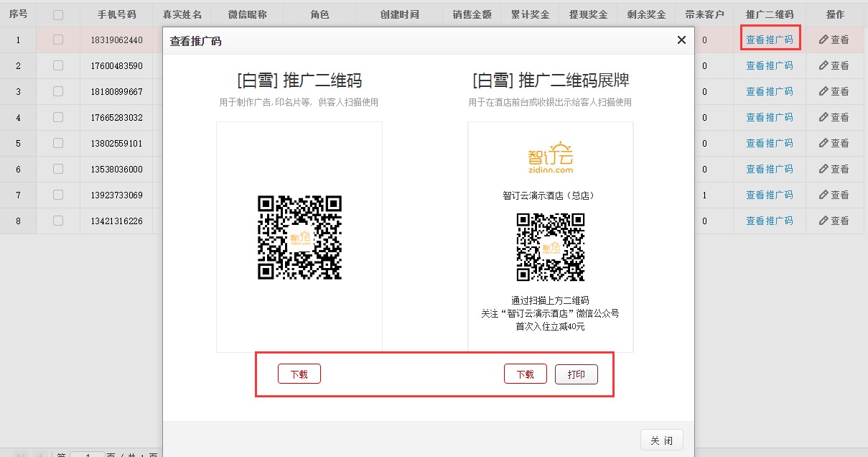Click the 推广二维码 column header
Viewport: 868px width, 457px height.
770,14
